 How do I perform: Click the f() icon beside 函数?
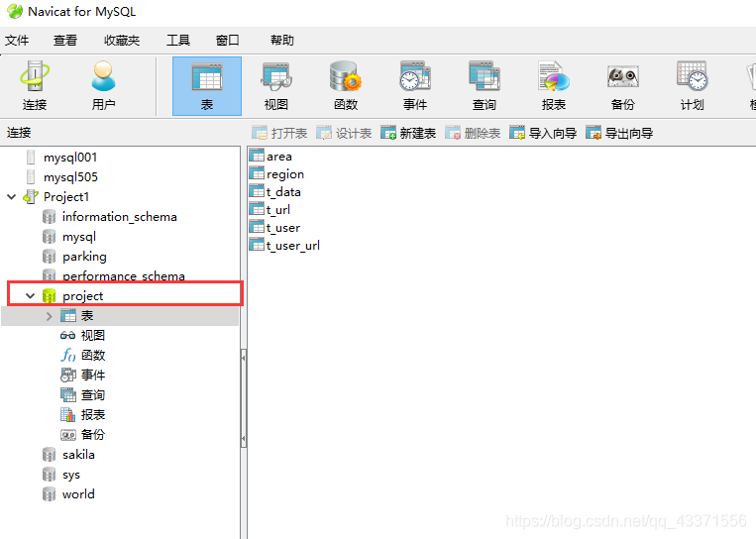[68, 356]
